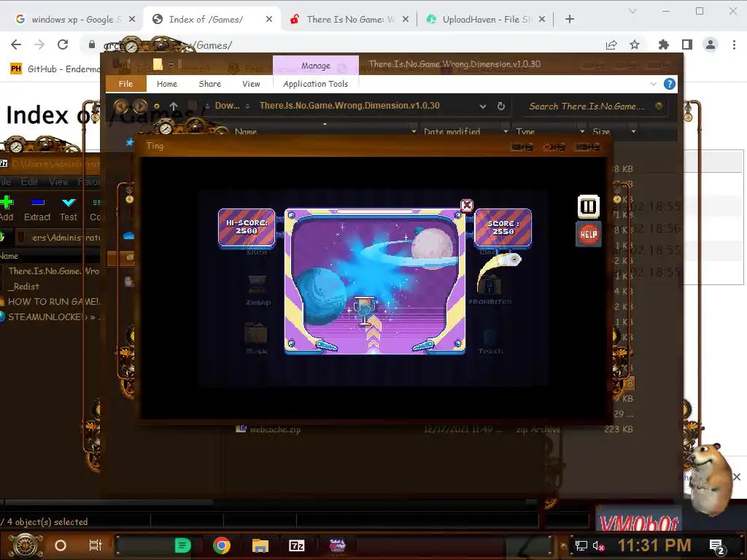
Task: Open Date modified column filter dropdown
Action: point(506,131)
